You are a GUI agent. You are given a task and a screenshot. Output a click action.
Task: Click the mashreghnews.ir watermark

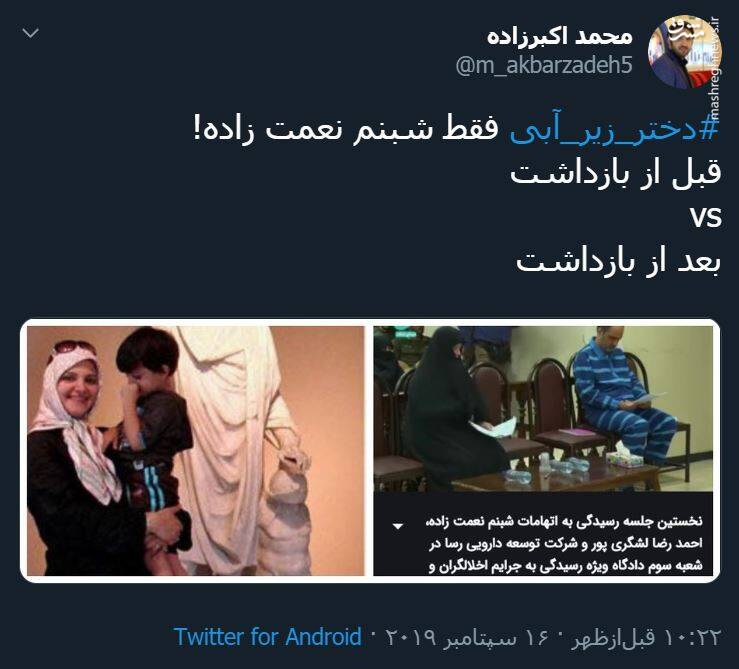(714, 68)
